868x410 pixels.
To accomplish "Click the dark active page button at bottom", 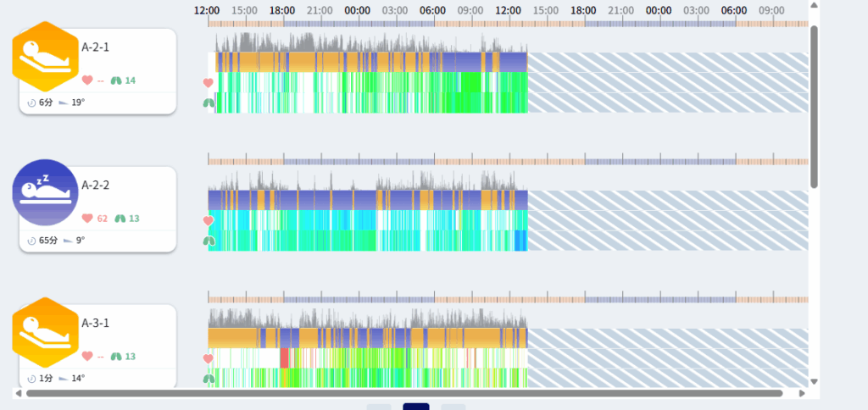I will pos(415,407).
